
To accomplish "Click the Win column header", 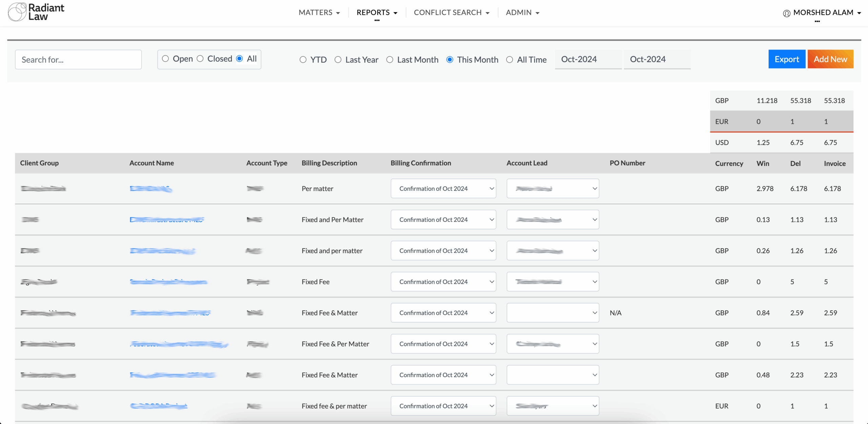I will 763,163.
